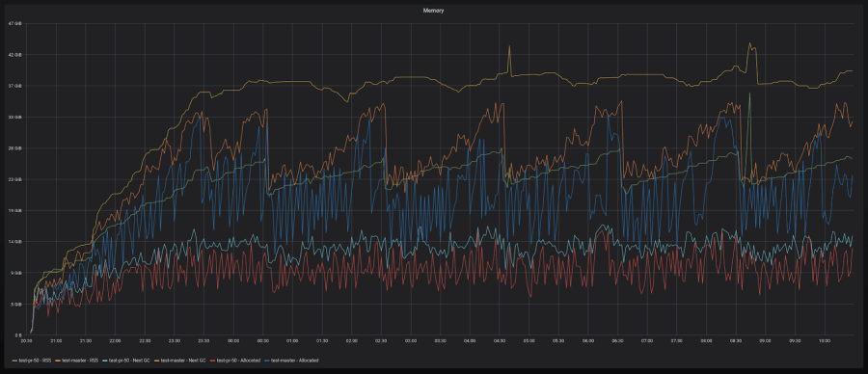This screenshot has height=374, width=868.
Task: Click green color swatch for test-pr-50 RSS
Action: (14, 361)
